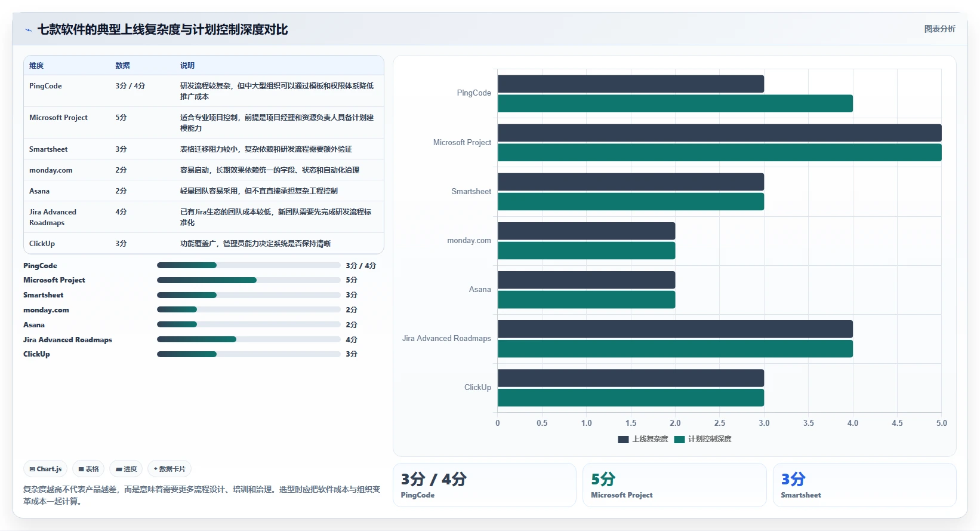Click the PingCode label in progress list
Image resolution: width=980 pixels, height=531 pixels.
pyautogui.click(x=40, y=266)
